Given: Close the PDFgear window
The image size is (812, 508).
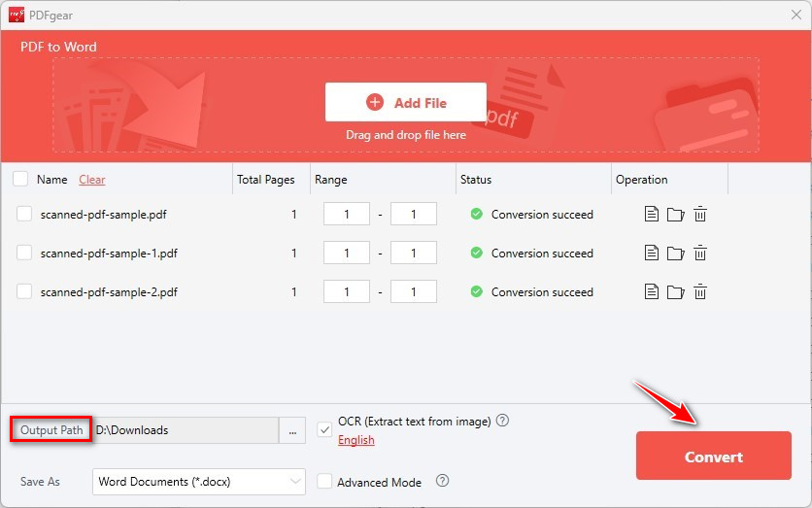Looking at the screenshot, I should 796,15.
